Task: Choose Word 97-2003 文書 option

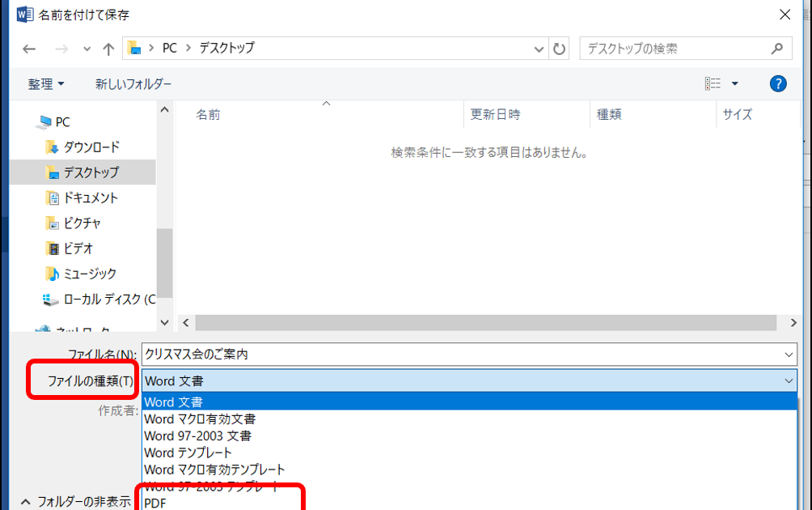Action: pos(469,436)
